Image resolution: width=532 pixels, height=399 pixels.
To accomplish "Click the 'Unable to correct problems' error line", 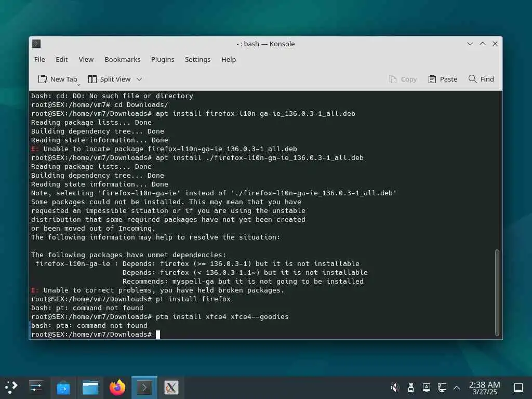I will [x=157, y=290].
